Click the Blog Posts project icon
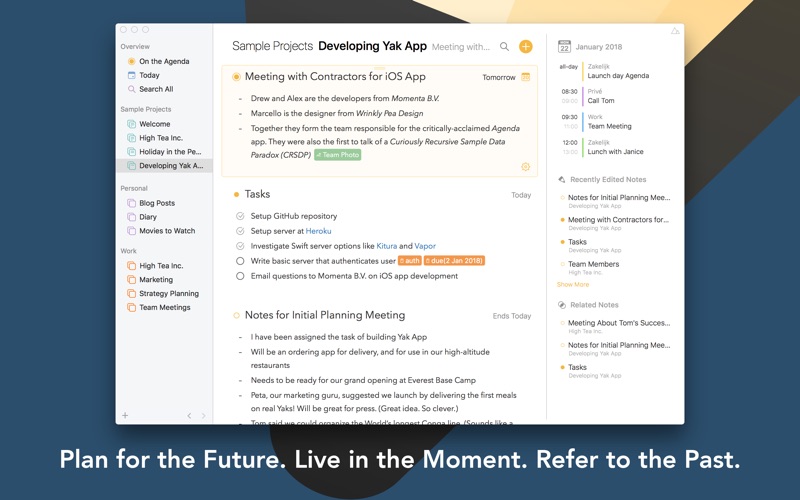The image size is (800, 500). [x=131, y=203]
